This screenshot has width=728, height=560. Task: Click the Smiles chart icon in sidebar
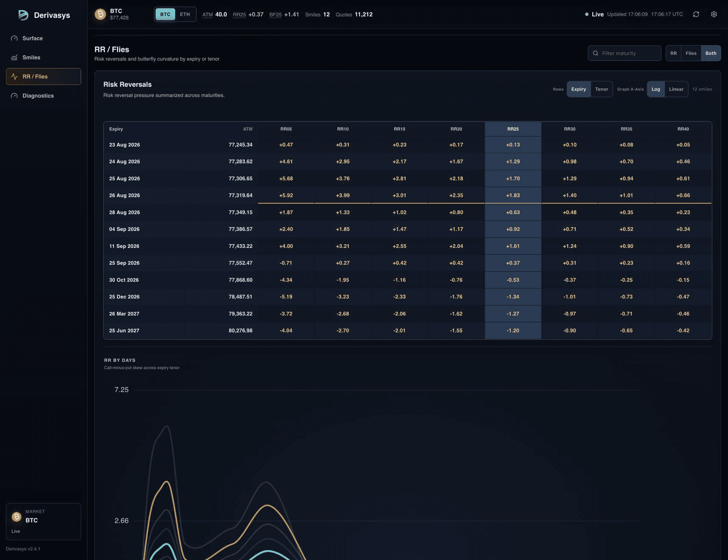click(x=14, y=57)
